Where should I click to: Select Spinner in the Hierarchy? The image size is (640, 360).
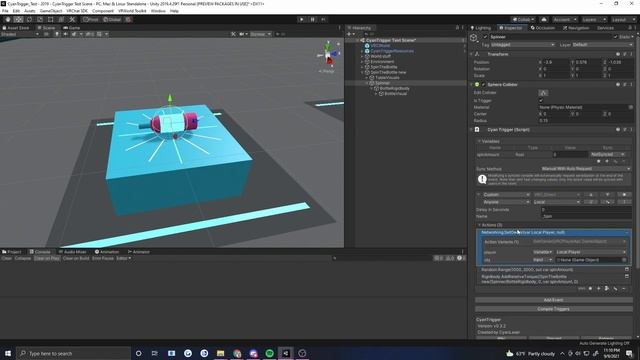point(382,83)
